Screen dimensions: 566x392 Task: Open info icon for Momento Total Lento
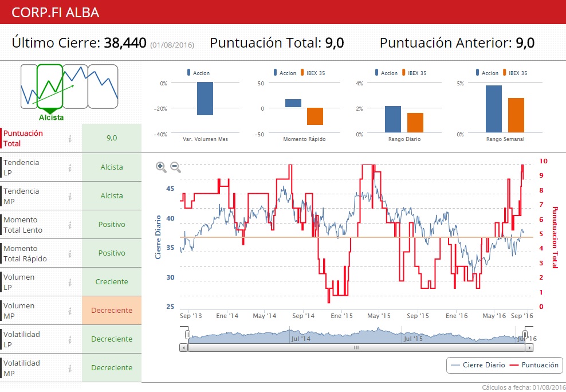70,225
